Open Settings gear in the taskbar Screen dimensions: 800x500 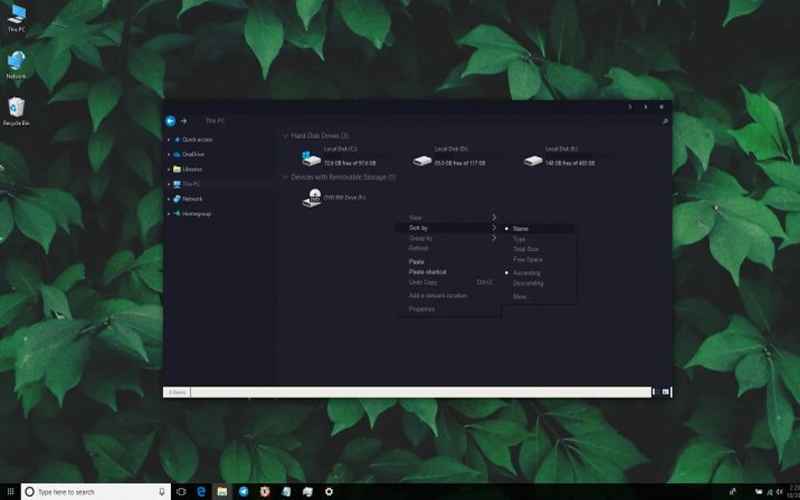click(329, 492)
